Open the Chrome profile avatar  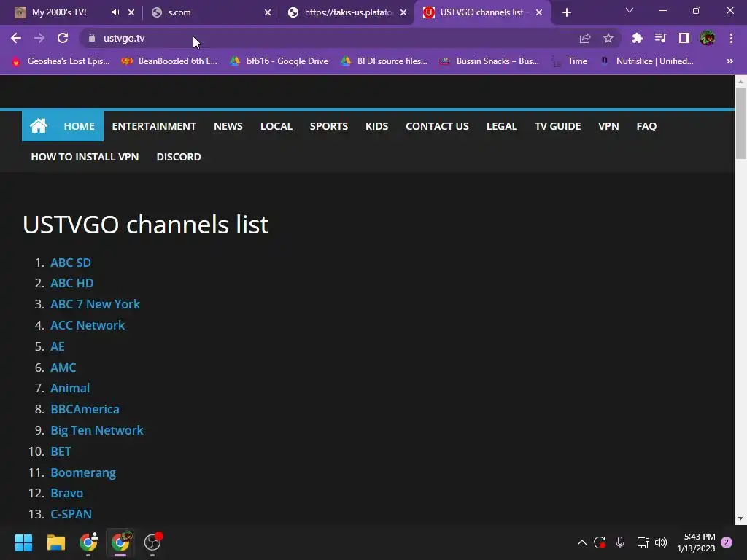(x=708, y=38)
